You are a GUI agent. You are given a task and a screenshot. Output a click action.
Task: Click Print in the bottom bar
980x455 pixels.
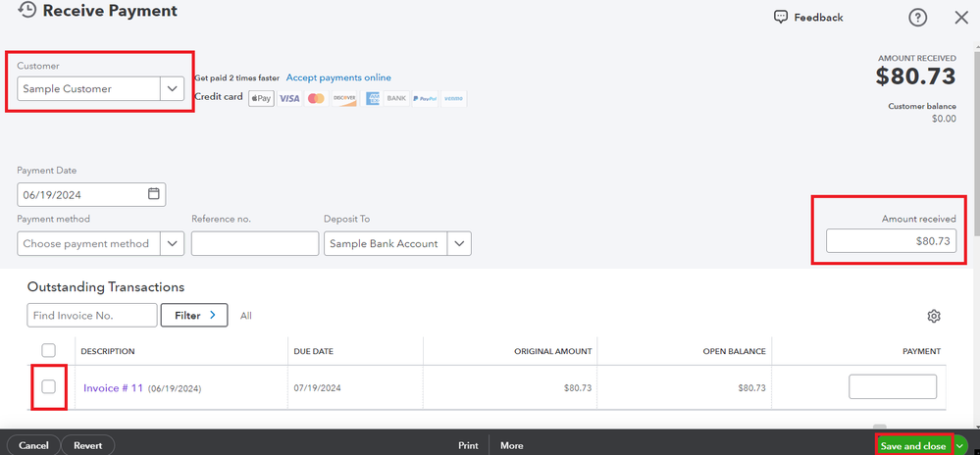(x=468, y=445)
